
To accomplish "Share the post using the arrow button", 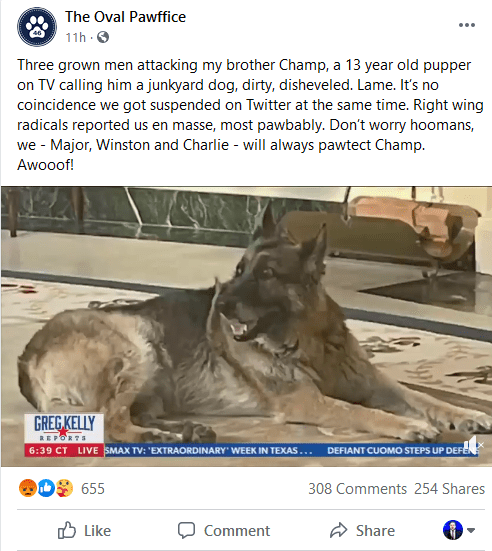I will pos(362,530).
